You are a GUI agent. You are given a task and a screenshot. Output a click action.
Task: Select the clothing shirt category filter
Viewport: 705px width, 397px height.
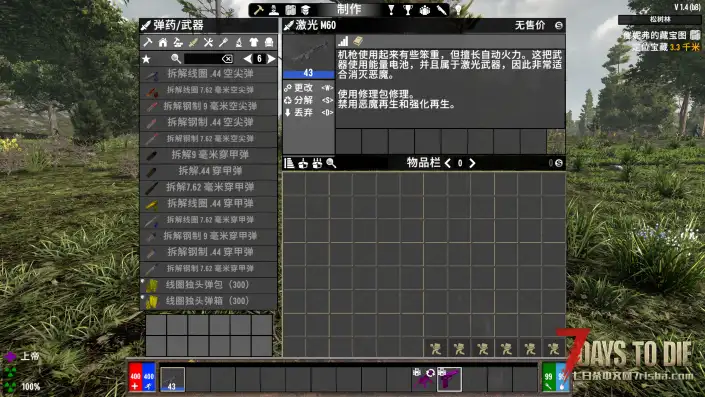point(254,42)
